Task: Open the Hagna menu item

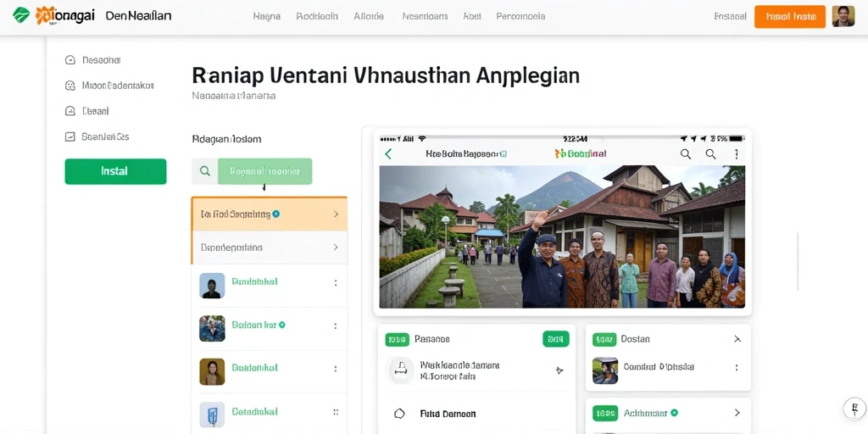Action: point(267,17)
